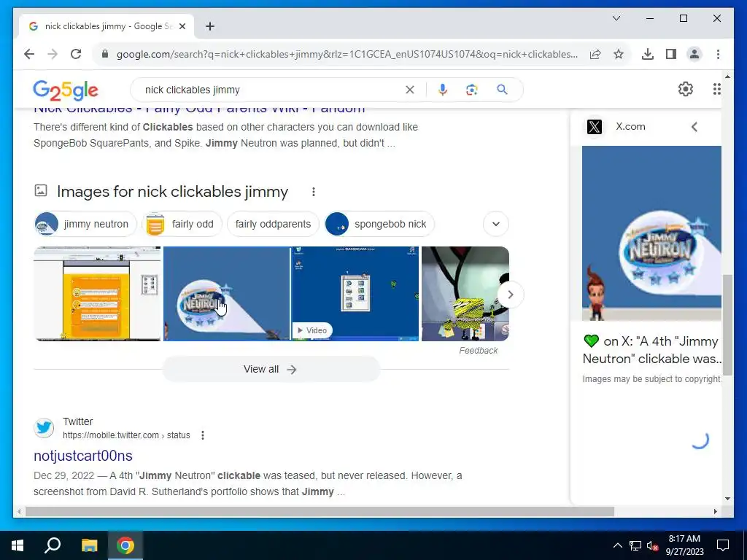Expand more image filter chips

pyautogui.click(x=496, y=224)
